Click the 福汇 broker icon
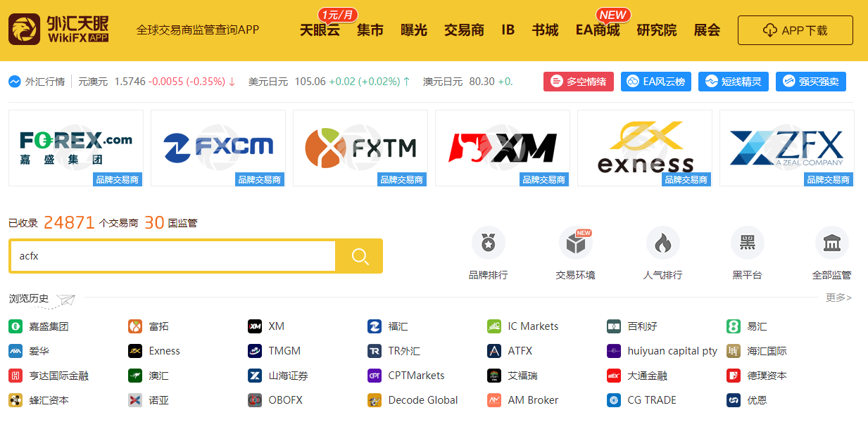Screen dimensions: 868x422 [x=375, y=326]
